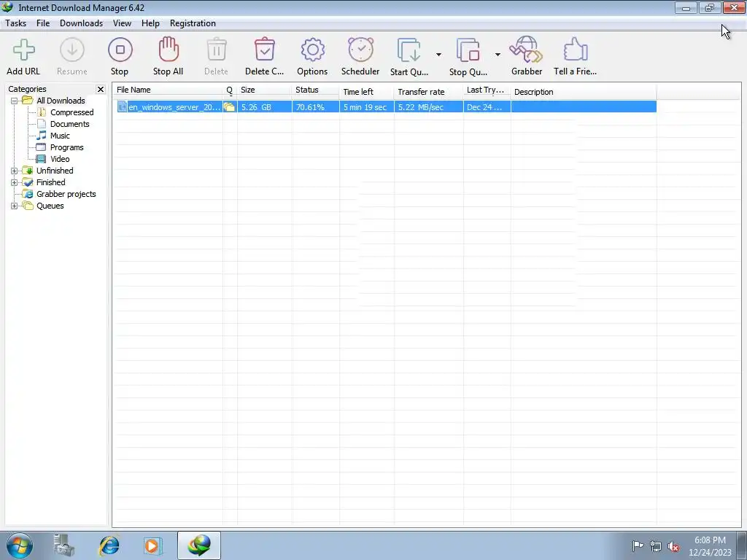Open the Help menu
The height and width of the screenshot is (560, 747).
[150, 23]
